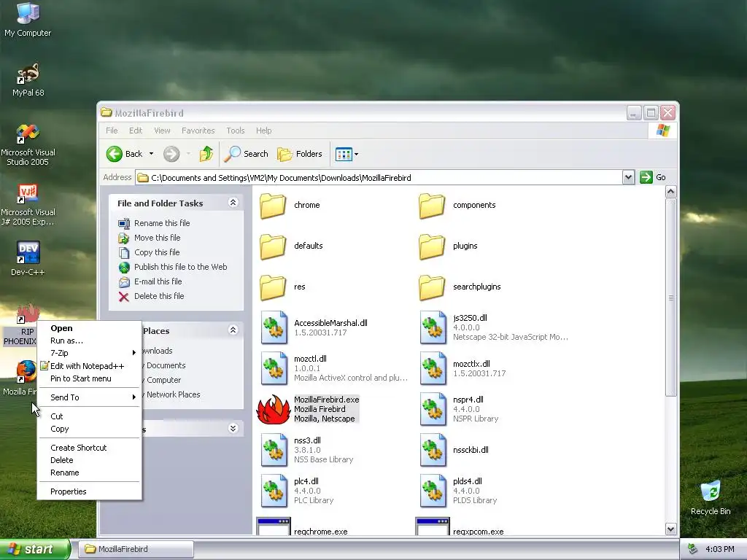Viewport: 747px width, 560px height.
Task: Open the Search pane
Action: [x=246, y=154]
